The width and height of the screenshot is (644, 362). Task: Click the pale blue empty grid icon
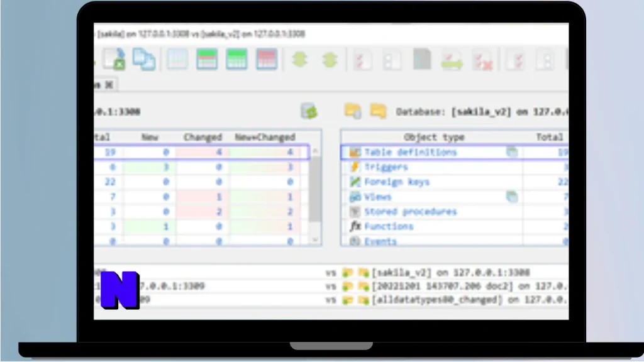click(x=177, y=59)
